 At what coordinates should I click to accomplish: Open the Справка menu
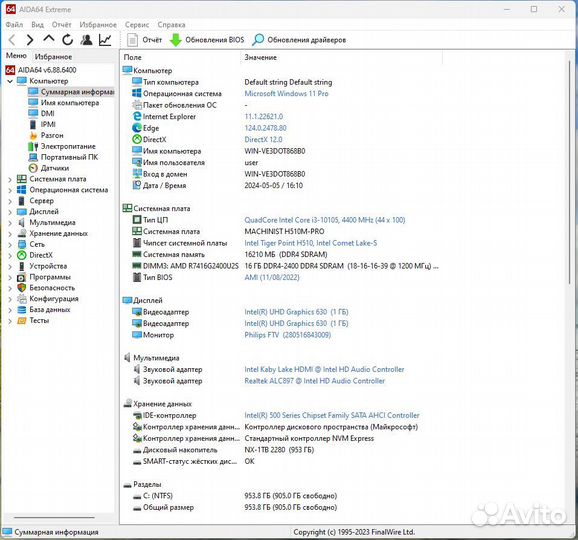point(171,25)
